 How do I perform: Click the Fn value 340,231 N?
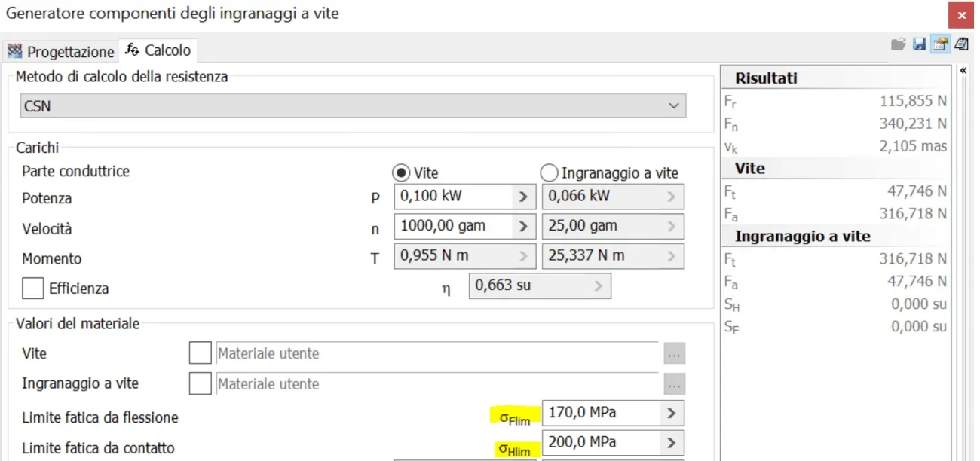coord(913,124)
